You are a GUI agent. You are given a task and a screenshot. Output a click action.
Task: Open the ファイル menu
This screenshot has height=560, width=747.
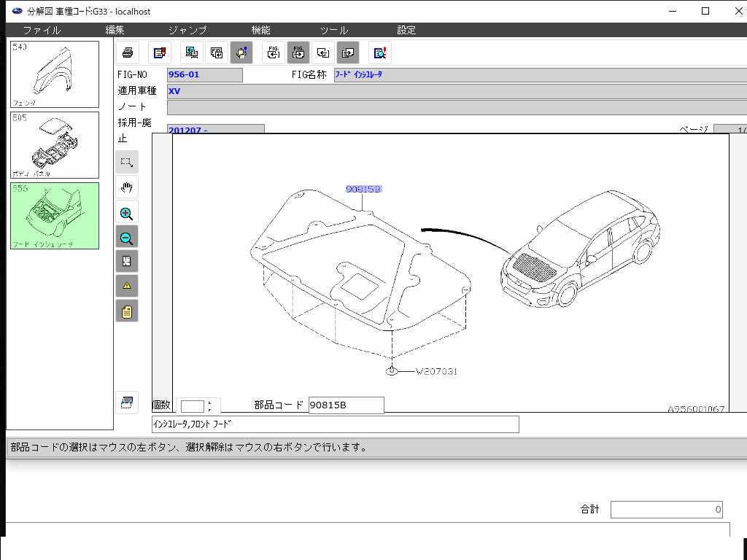click(42, 30)
